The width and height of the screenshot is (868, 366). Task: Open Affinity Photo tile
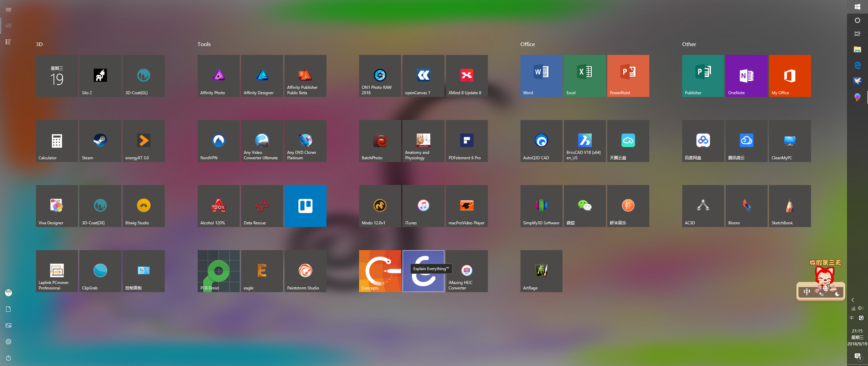[x=219, y=76]
